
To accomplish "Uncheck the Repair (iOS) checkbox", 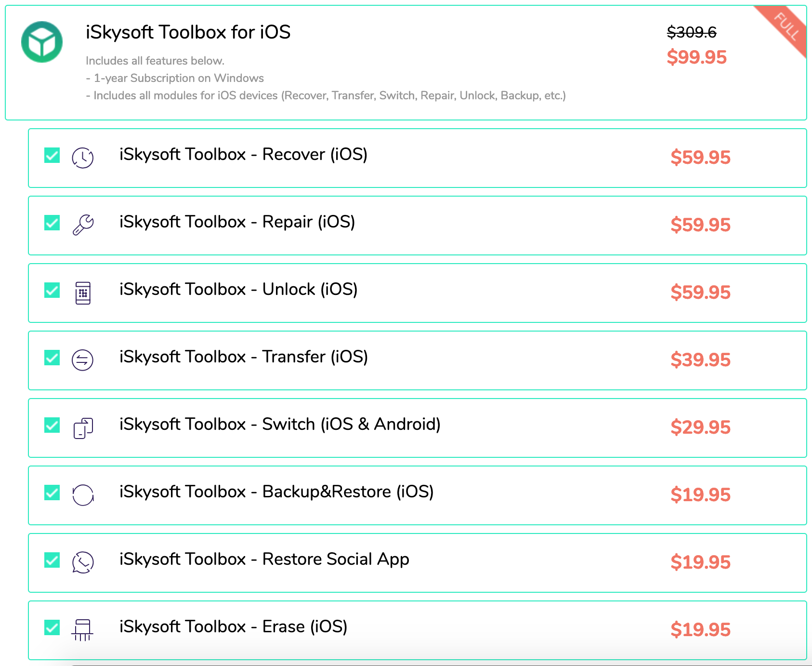I will pos(52,223).
